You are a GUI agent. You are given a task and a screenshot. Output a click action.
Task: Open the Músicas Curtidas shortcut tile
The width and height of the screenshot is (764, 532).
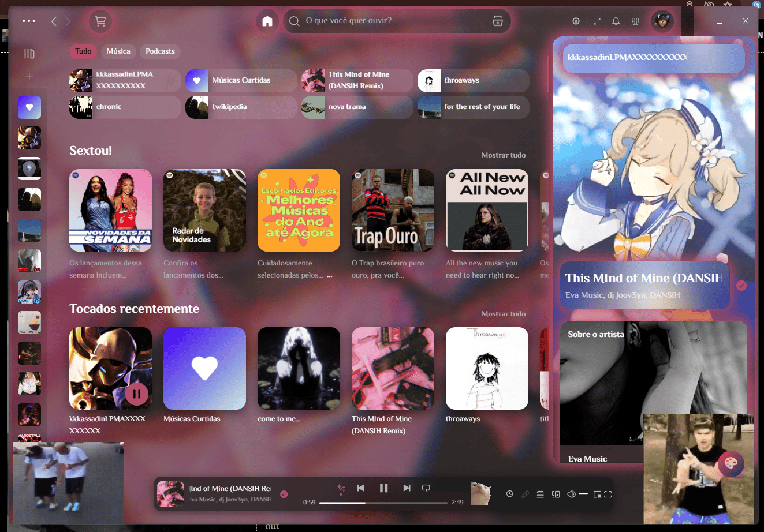pyautogui.click(x=241, y=80)
